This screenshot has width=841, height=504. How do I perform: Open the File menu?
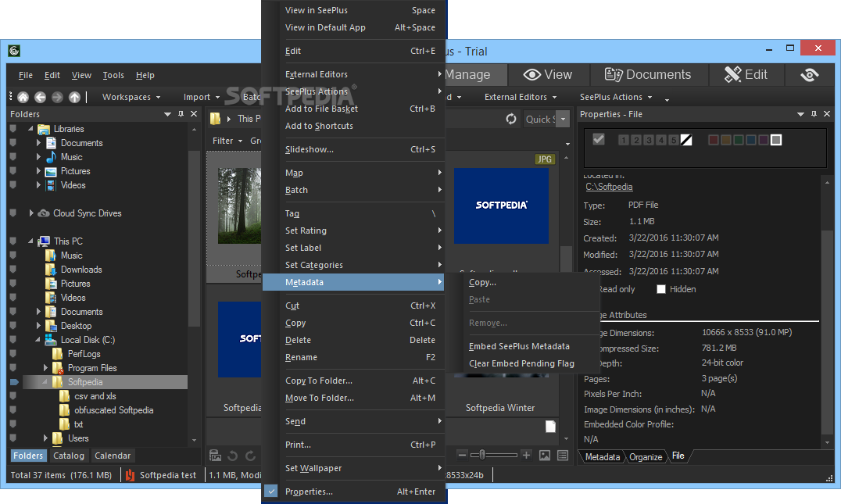click(x=25, y=75)
